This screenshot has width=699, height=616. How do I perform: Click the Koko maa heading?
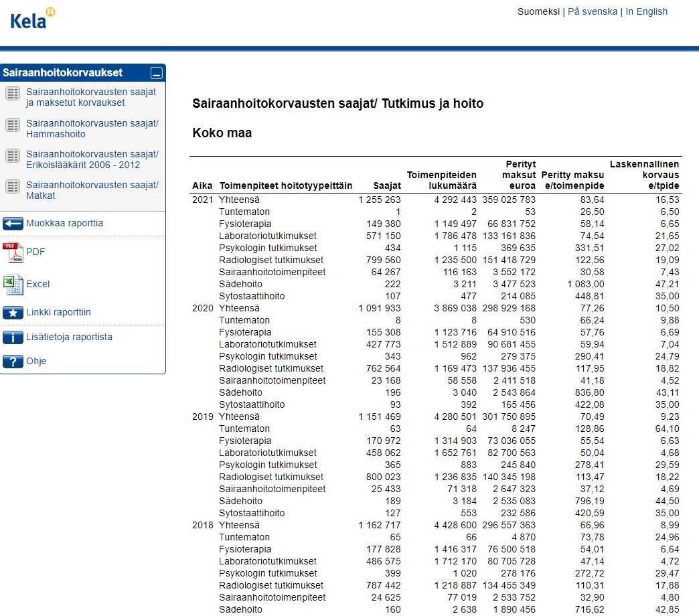(x=222, y=133)
